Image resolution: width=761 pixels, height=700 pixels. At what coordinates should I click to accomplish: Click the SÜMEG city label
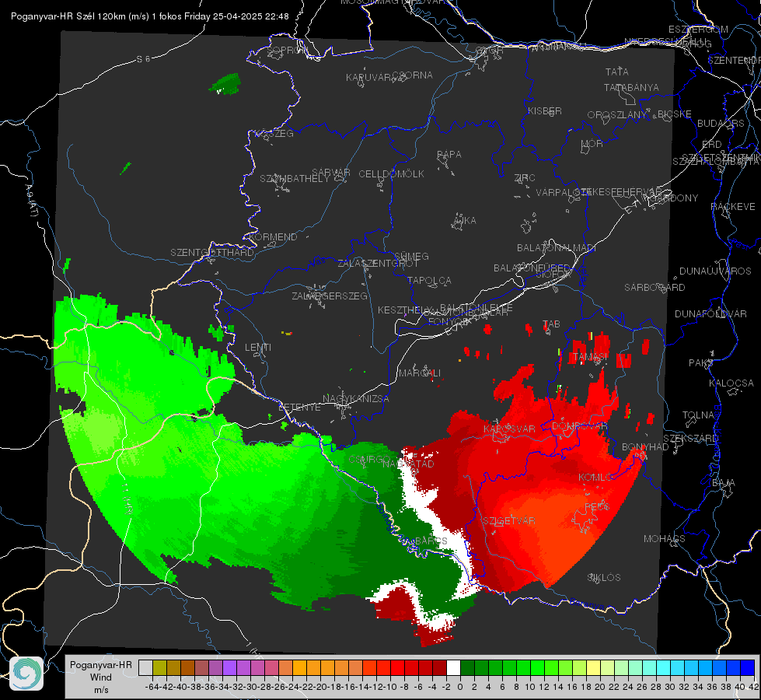(411, 256)
